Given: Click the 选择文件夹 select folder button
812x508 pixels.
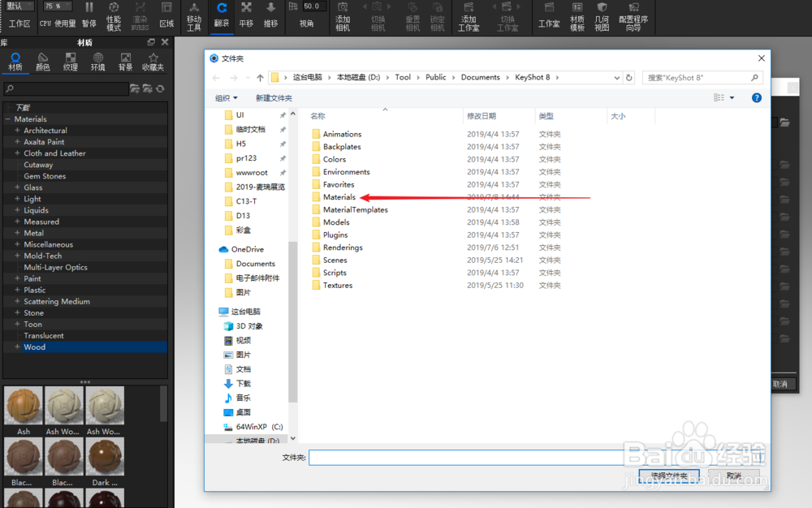Looking at the screenshot, I should pyautogui.click(x=669, y=476).
